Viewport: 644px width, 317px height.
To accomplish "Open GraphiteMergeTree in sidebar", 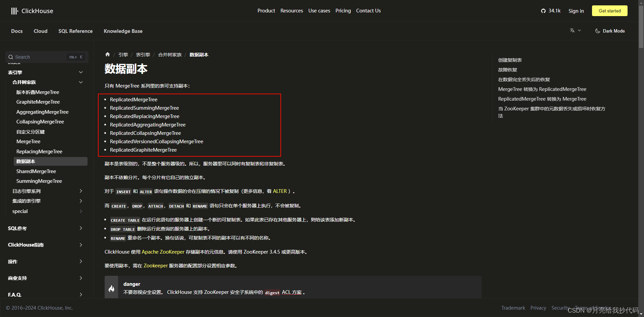I will 38,102.
